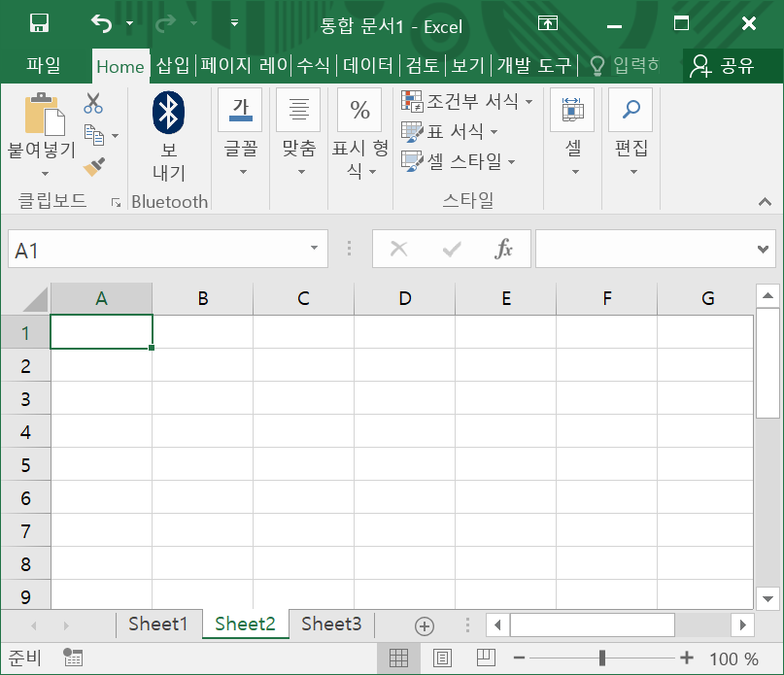Click the vertical scrollbar up arrow

click(767, 296)
